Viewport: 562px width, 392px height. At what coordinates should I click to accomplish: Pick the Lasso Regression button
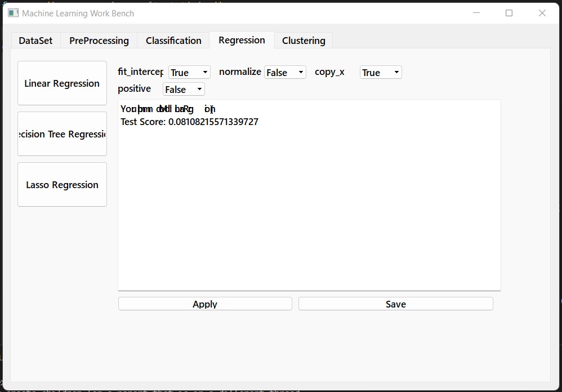coord(62,185)
